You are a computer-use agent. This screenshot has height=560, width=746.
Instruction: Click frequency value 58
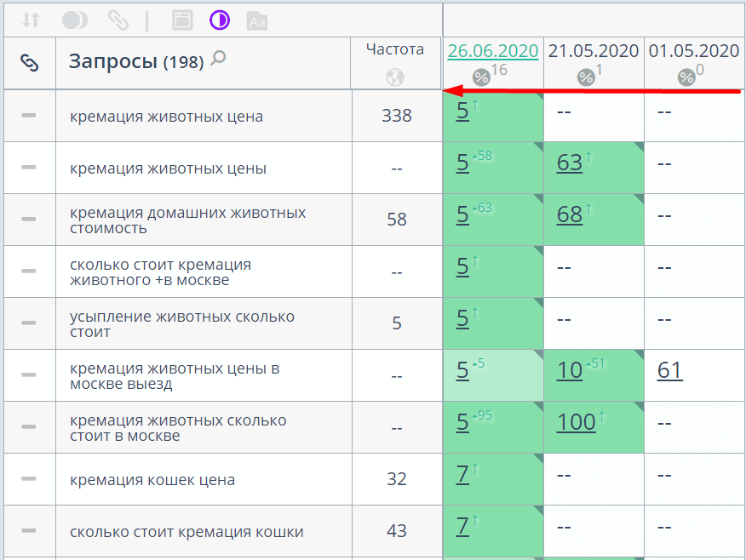click(x=397, y=220)
